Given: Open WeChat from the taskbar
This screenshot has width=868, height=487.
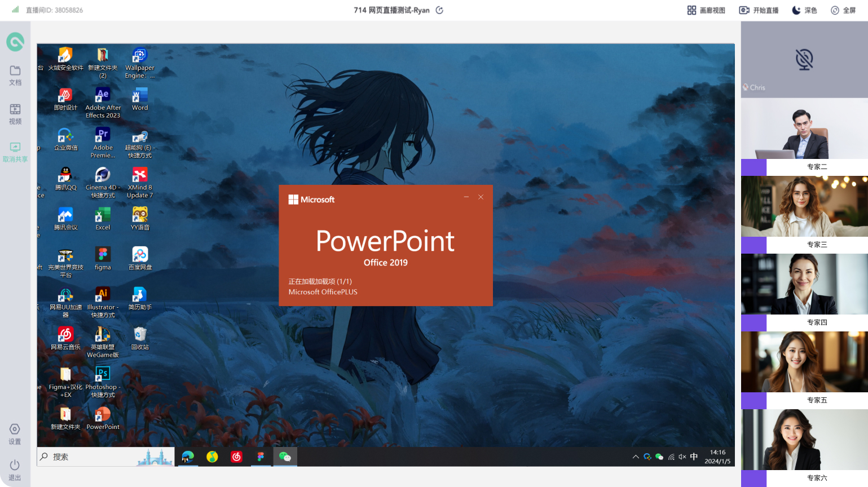Looking at the screenshot, I should 285,457.
